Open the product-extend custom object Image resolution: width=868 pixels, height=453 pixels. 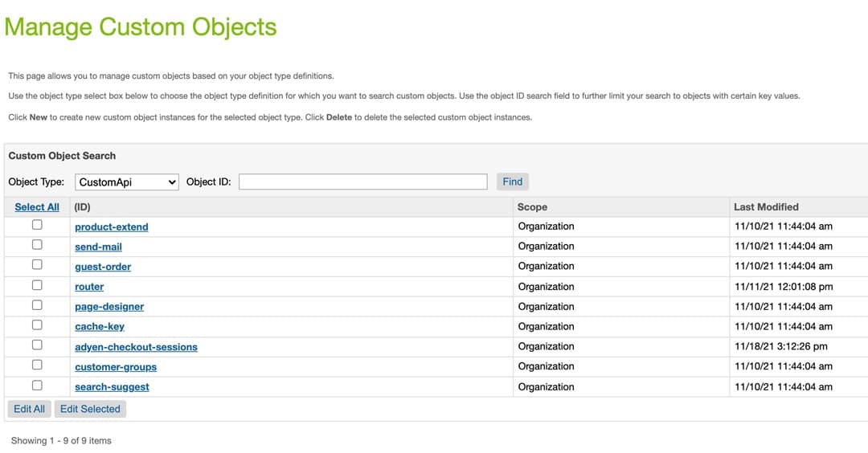[112, 227]
